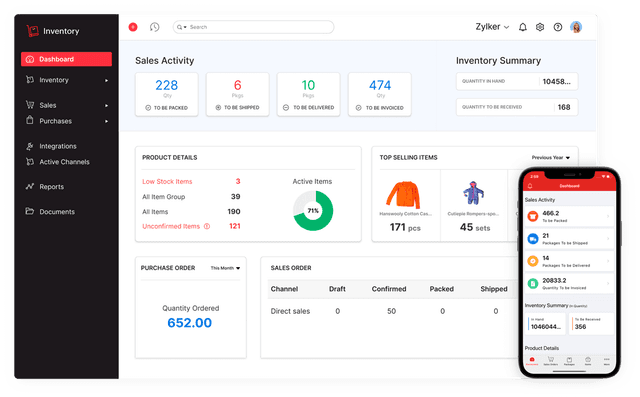Viewport: 640px width, 397px height.
Task: Tap the phone's notification bell icon
Action: pyautogui.click(x=530, y=186)
